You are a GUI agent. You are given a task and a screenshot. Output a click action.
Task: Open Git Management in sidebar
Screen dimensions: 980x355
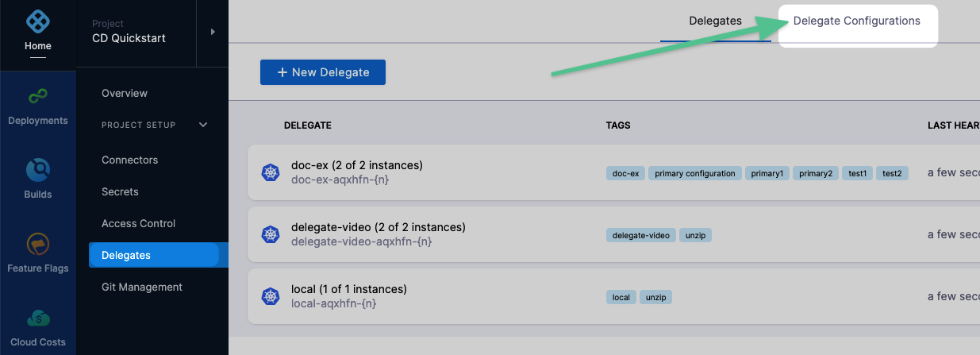click(x=142, y=287)
